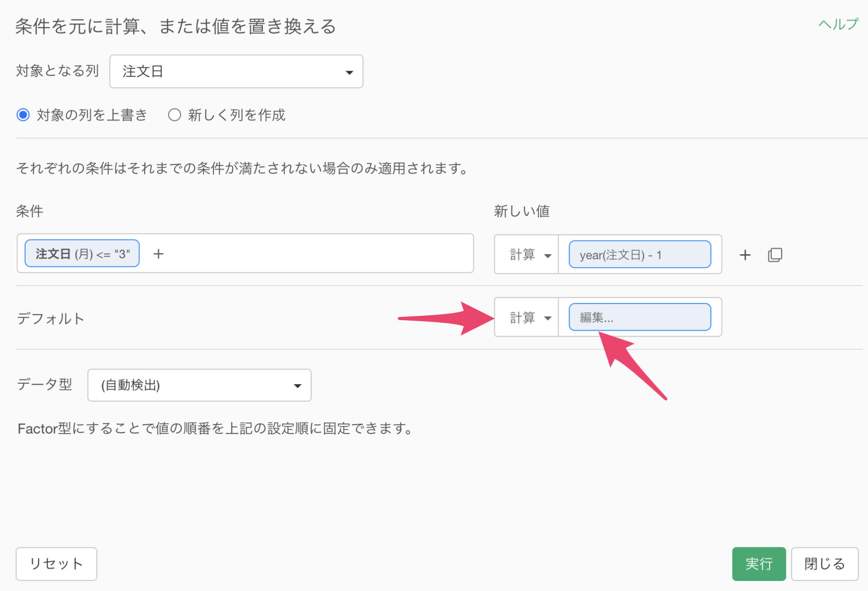Click the dropdown arrow of 注文日 column selector
This screenshot has height=591, width=868.
349,73
